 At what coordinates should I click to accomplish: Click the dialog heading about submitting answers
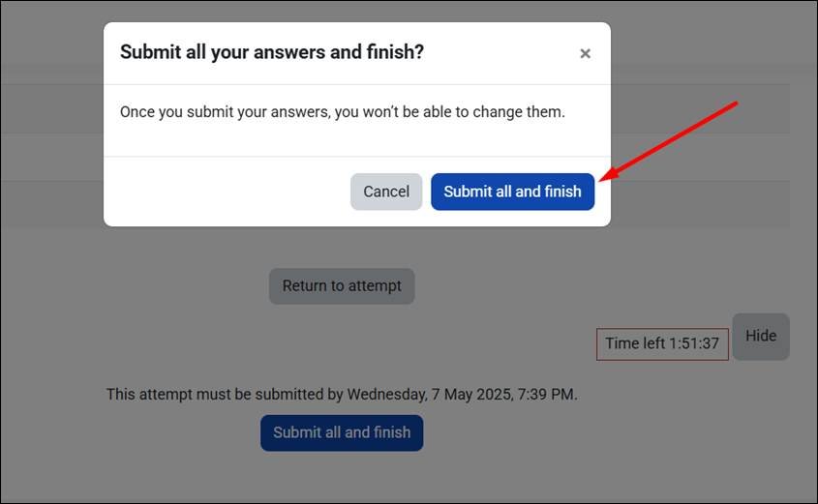(272, 52)
